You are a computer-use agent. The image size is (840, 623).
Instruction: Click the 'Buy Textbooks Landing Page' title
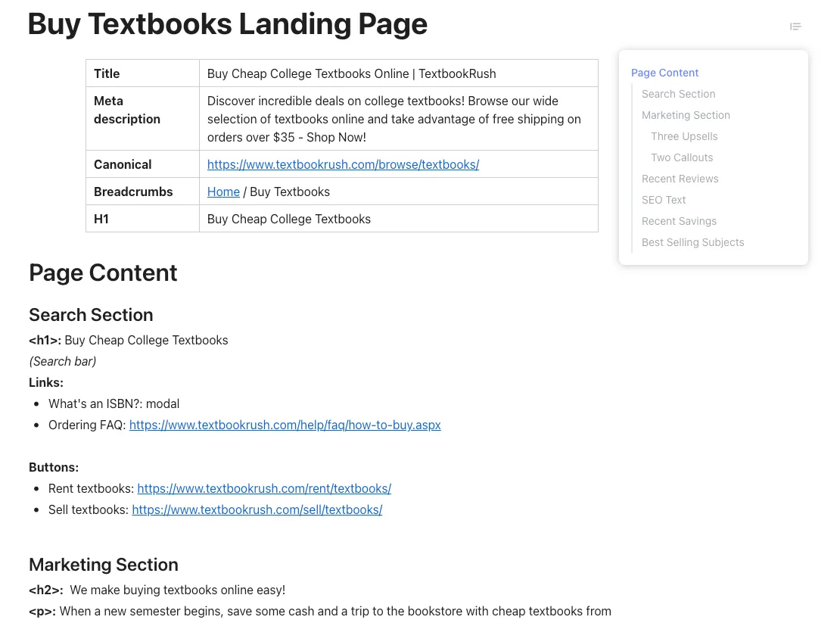228,24
